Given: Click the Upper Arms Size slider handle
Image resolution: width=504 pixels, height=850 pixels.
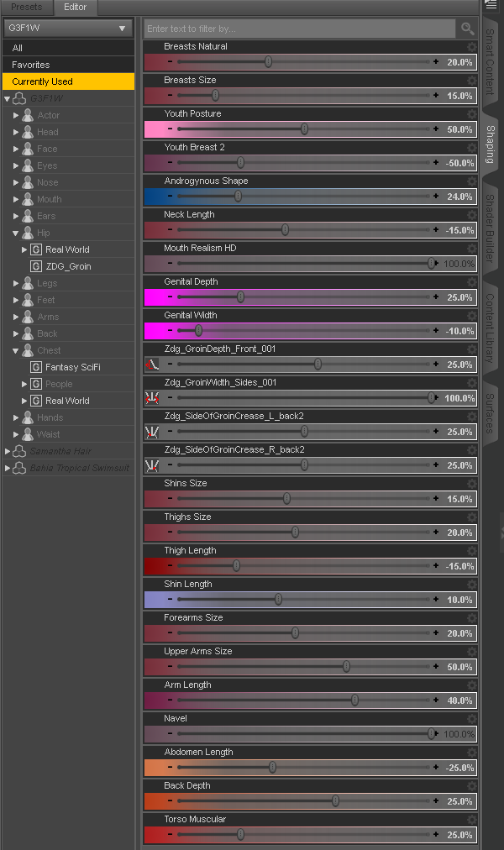Looking at the screenshot, I should point(346,667).
